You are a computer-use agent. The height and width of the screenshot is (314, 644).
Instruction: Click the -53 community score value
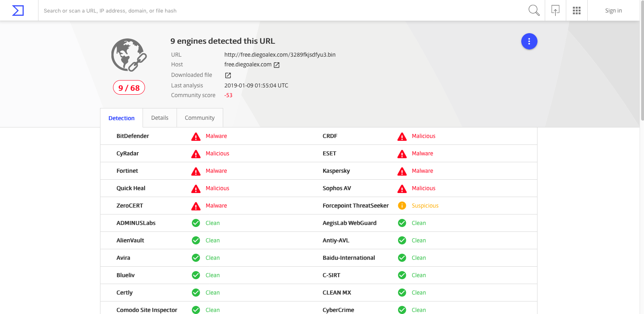point(228,95)
